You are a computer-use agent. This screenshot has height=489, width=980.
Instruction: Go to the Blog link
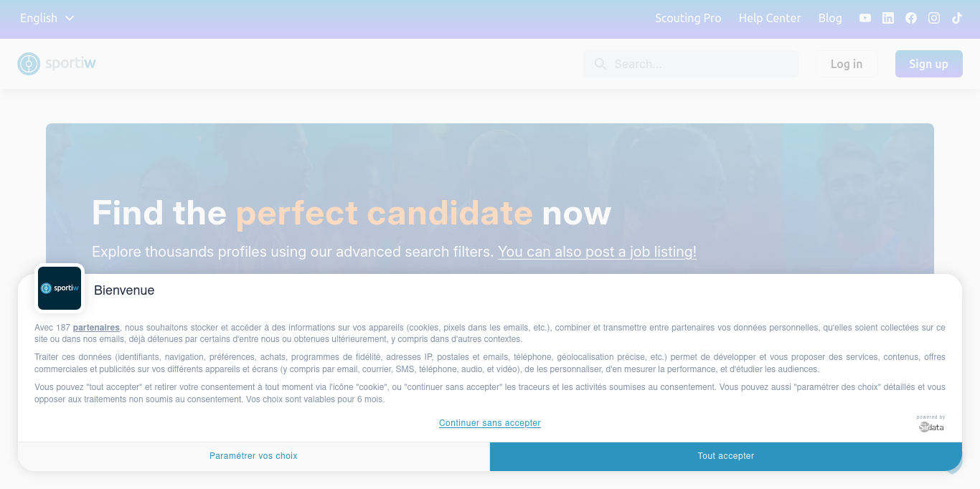(830, 18)
